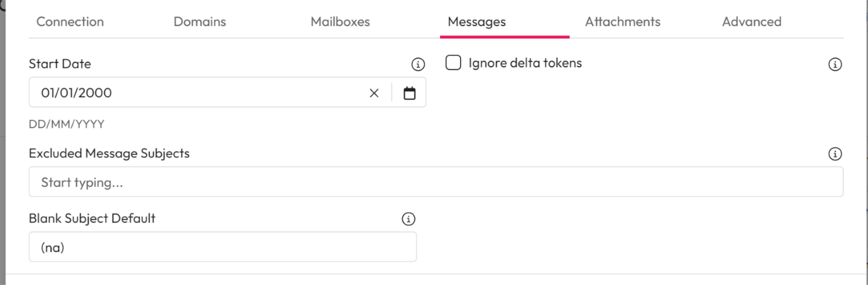Click the Blank Subject Default label

click(x=92, y=219)
